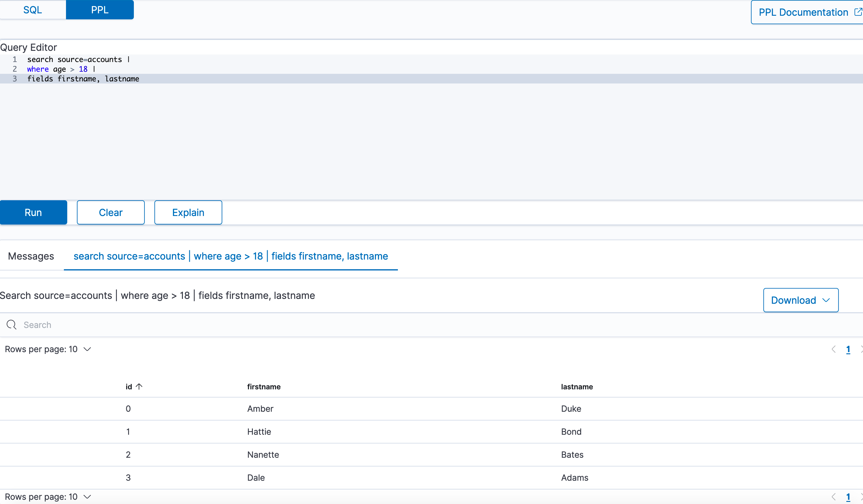Select page 1 in pagination

(848, 349)
